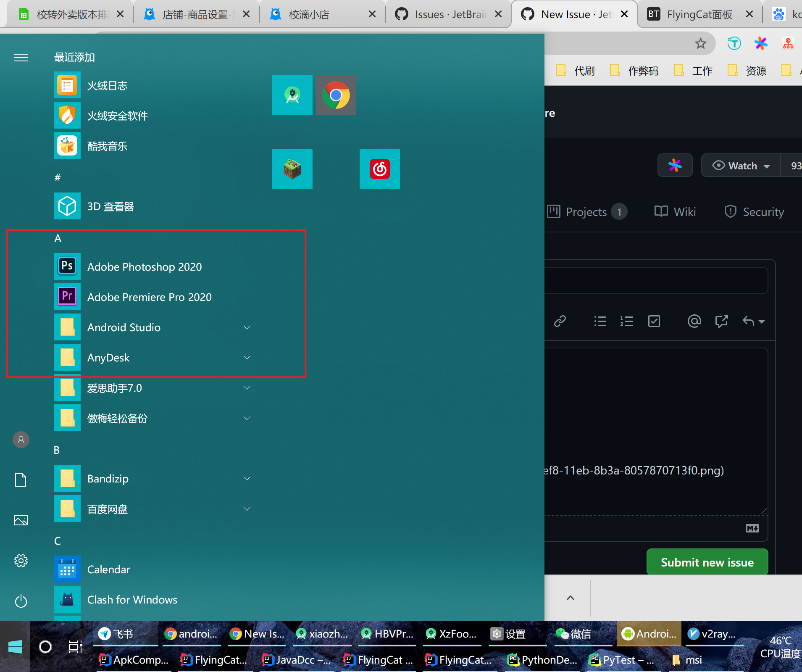Launch Adobe Photoshop 2020 from Start menu

click(145, 266)
